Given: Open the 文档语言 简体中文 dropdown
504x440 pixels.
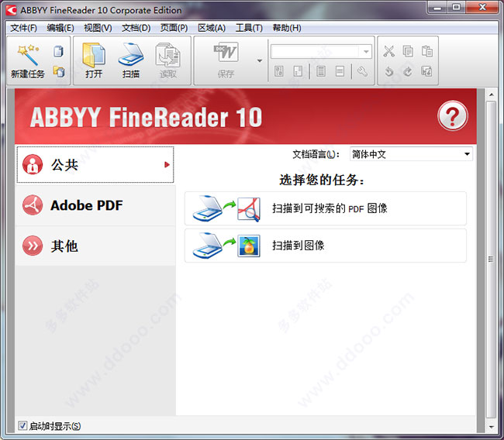Looking at the screenshot, I should pos(411,154).
